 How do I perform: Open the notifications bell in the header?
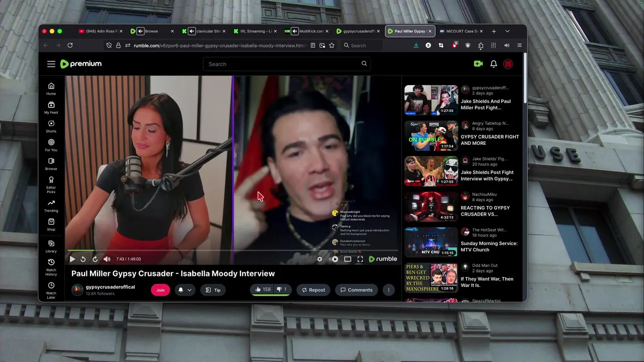coord(494,64)
